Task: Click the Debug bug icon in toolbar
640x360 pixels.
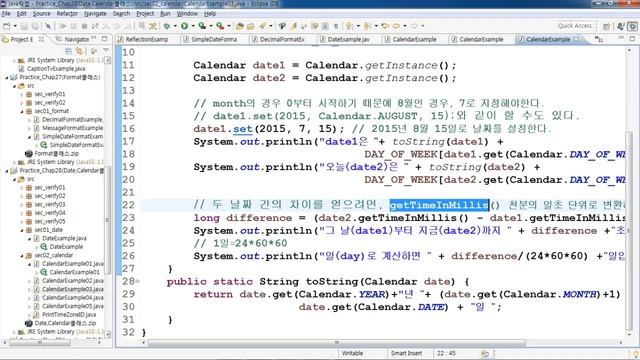Action: pos(167,26)
